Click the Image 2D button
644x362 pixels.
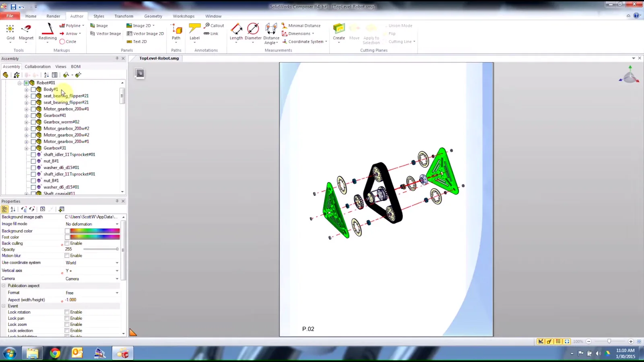point(140,25)
